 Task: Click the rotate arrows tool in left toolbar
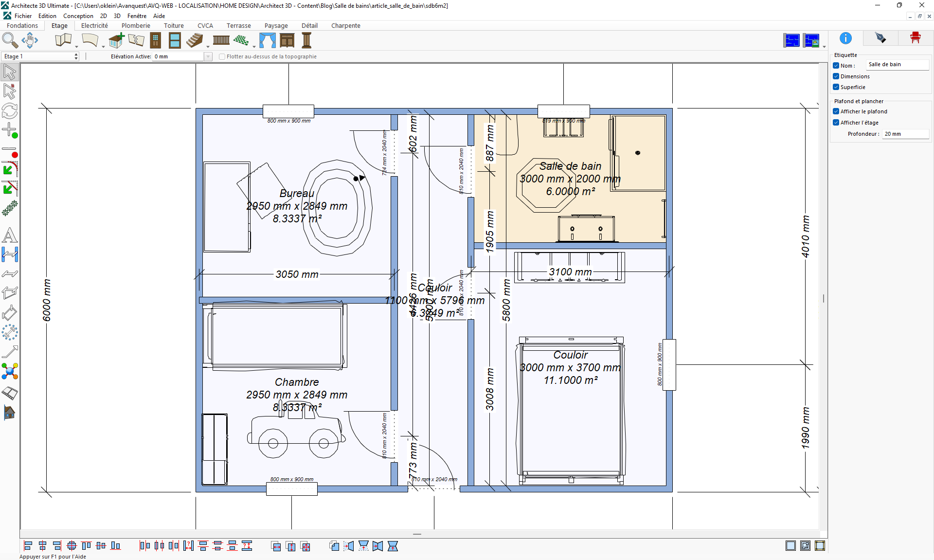(10, 111)
